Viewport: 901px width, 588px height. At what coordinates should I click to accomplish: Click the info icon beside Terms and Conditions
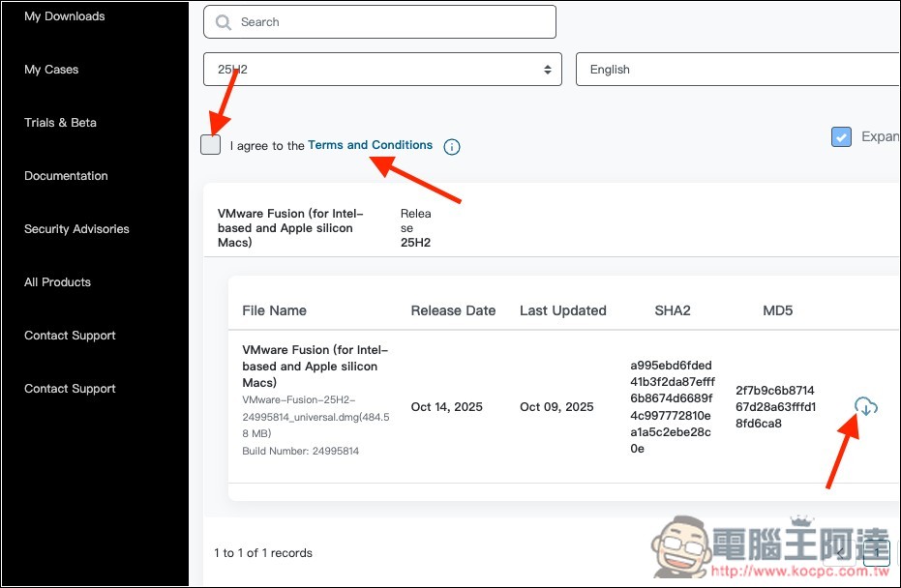point(451,147)
